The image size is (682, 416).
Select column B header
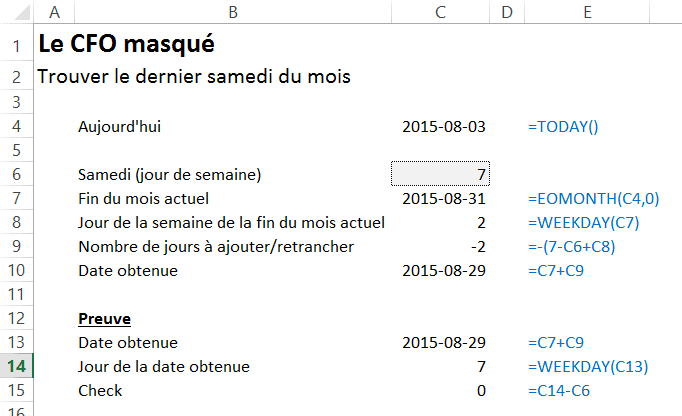(232, 12)
